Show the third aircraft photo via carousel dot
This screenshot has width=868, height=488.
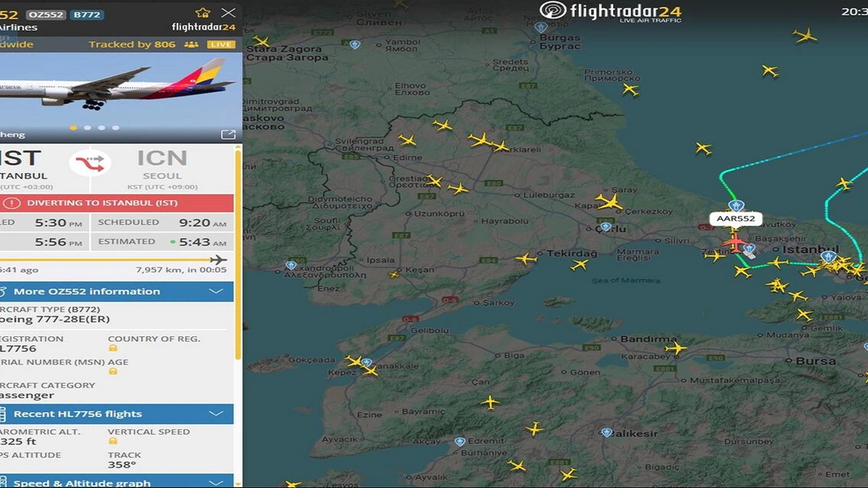click(x=102, y=127)
